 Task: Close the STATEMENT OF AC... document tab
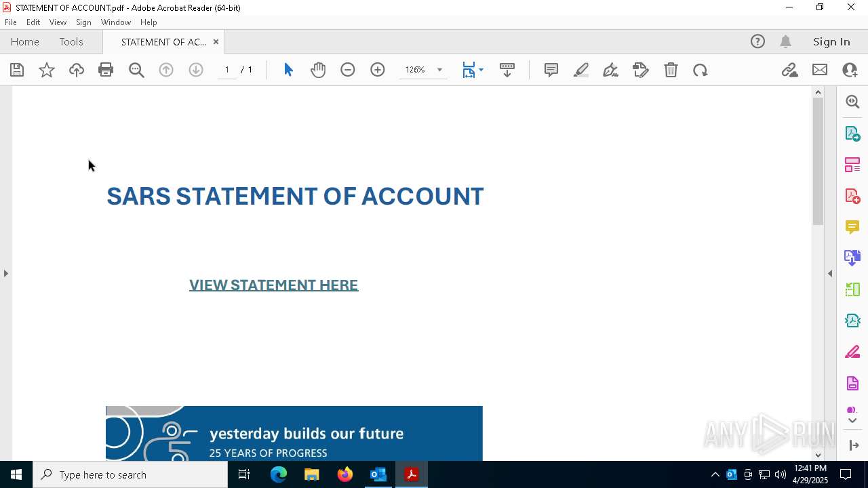(216, 41)
